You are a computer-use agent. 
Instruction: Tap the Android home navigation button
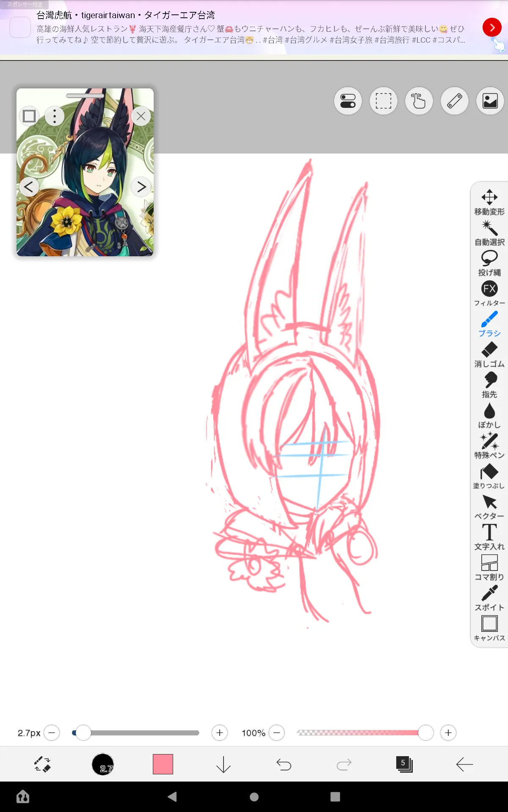coord(254,797)
